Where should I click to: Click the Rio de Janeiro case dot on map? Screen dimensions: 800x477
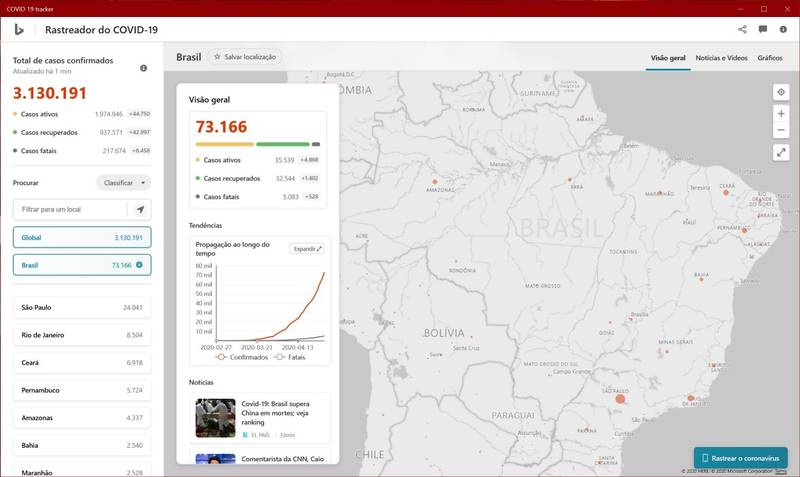click(690, 398)
